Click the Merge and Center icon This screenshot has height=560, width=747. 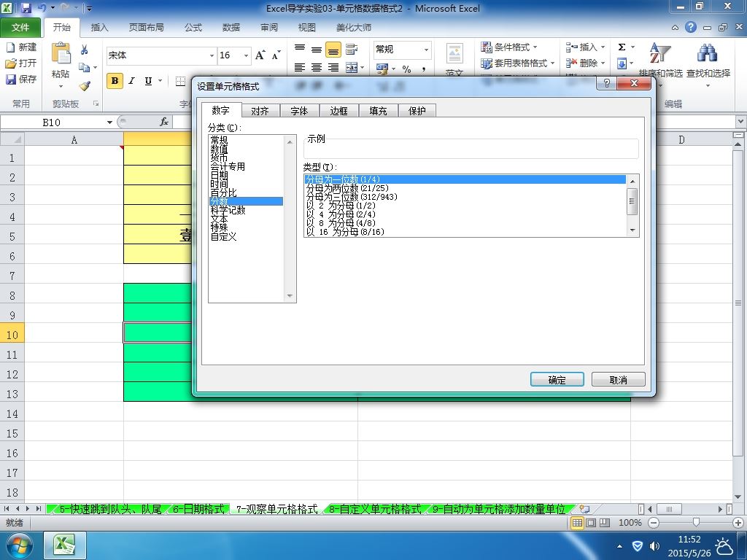click(352, 68)
